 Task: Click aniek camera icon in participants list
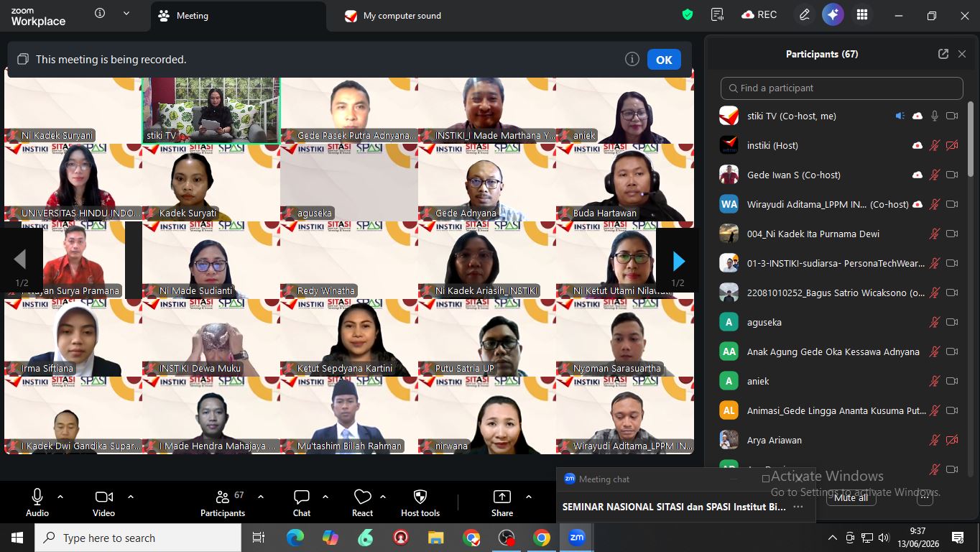[953, 381]
